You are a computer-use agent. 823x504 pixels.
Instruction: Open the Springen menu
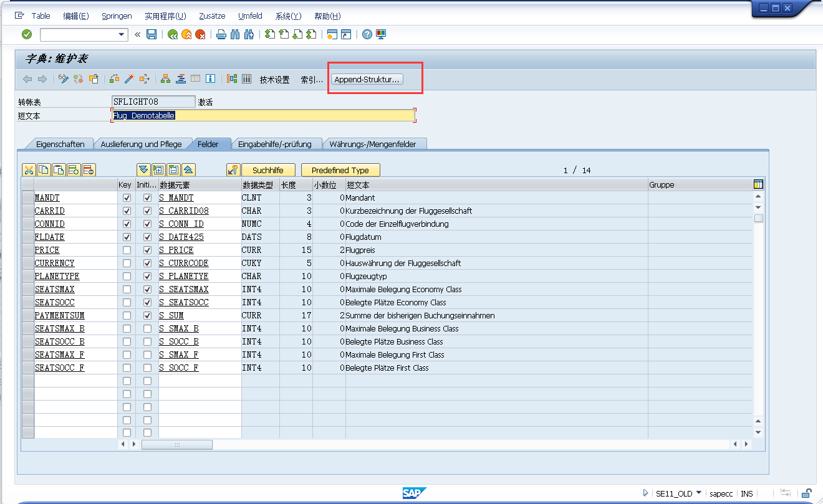click(117, 16)
